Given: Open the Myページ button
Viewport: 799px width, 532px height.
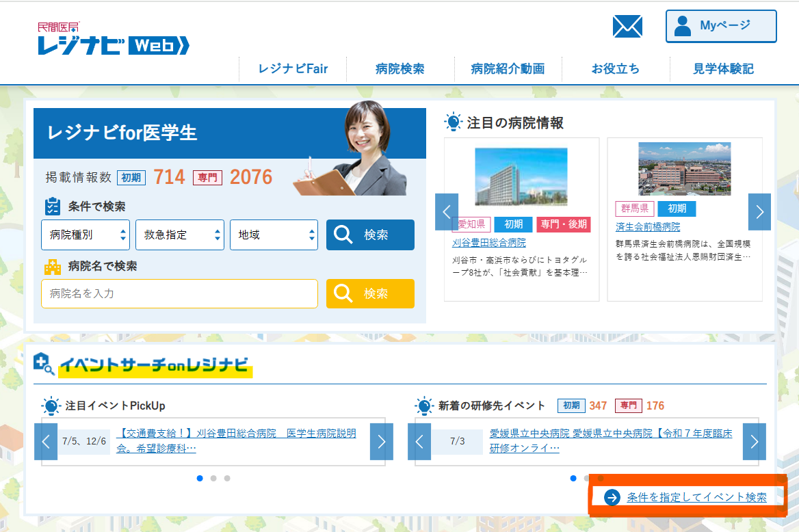Looking at the screenshot, I should coord(721,26).
